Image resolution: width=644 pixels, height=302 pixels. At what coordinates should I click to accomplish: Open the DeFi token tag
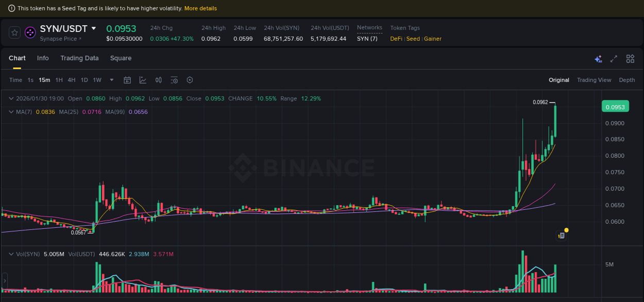396,39
